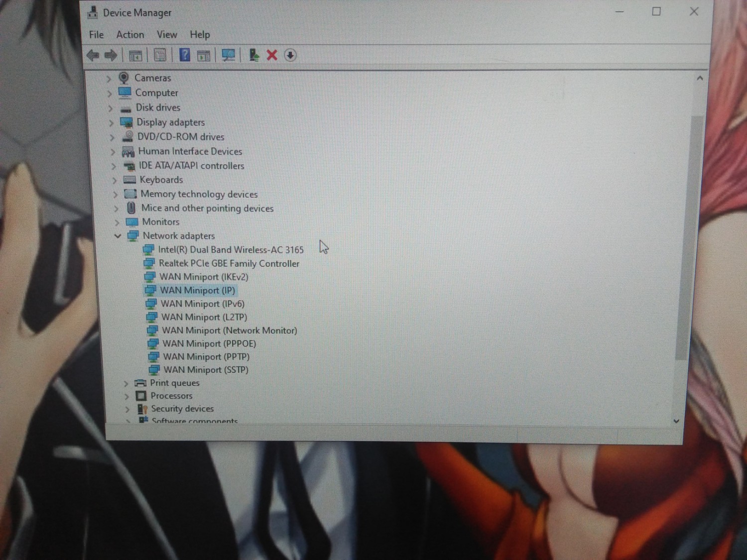Open the View menu
Screen dimensions: 747x560
167,35
